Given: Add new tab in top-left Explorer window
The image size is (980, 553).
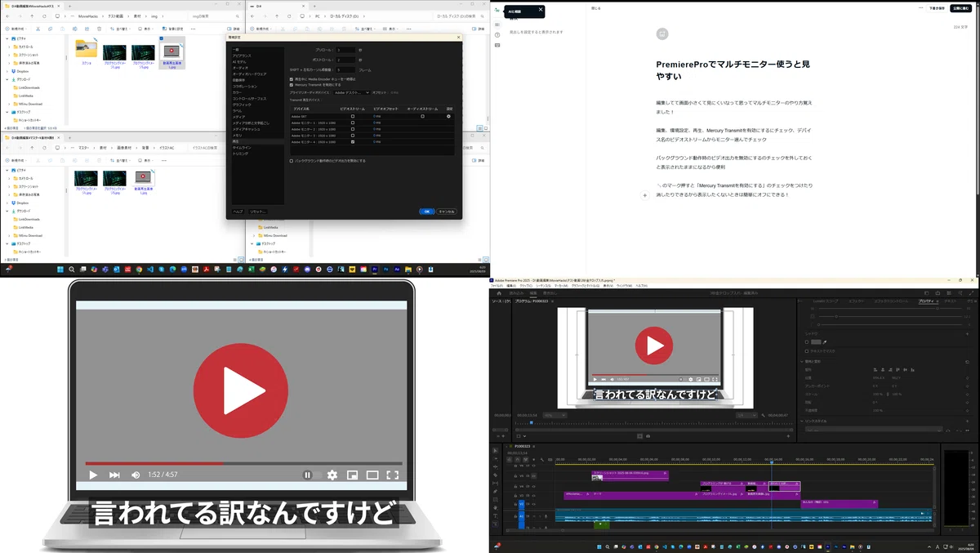Looking at the screenshot, I should [x=69, y=7].
